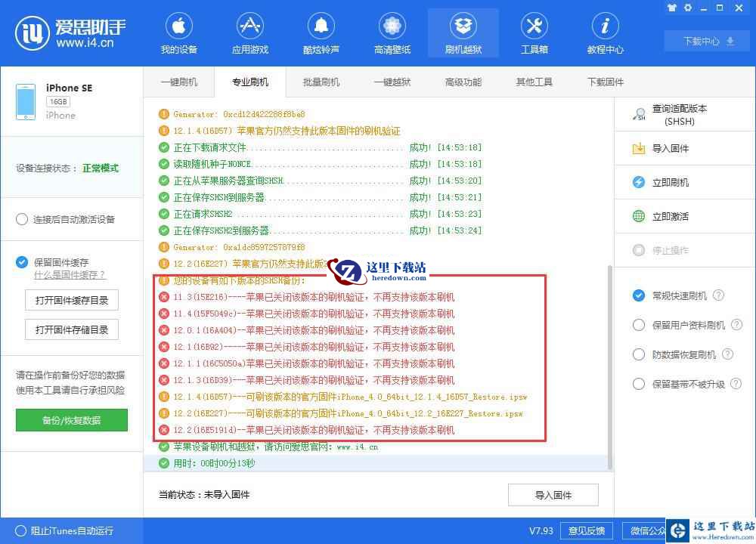Screen dimensions: 756x544
Task: Click success icon on 正在请求SHSH2 row
Action: [164, 214]
